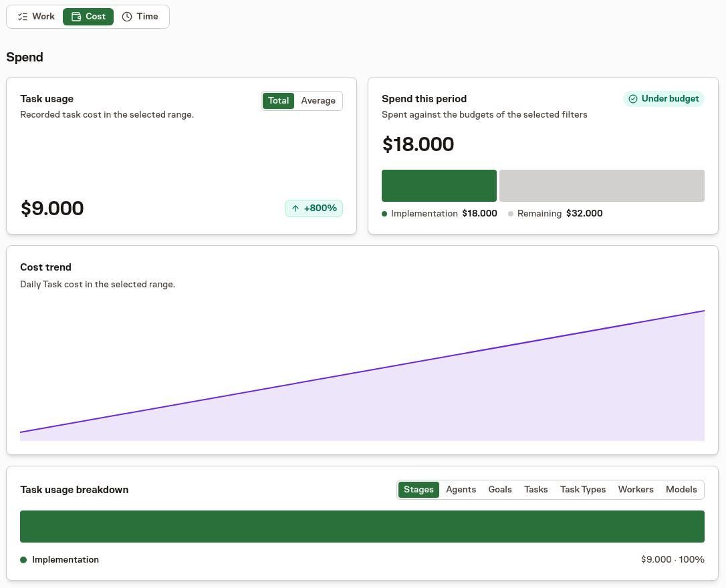Click the Under budget status badge
Screen dimensions: 726x588
pyautogui.click(x=663, y=98)
